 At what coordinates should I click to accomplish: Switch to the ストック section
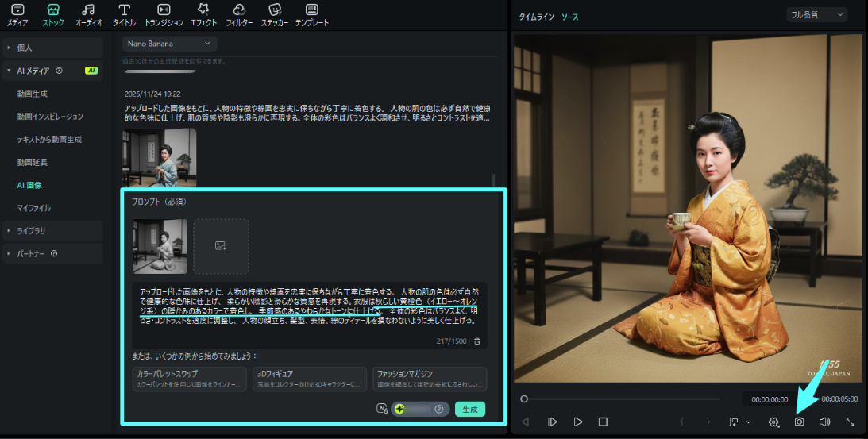click(53, 15)
